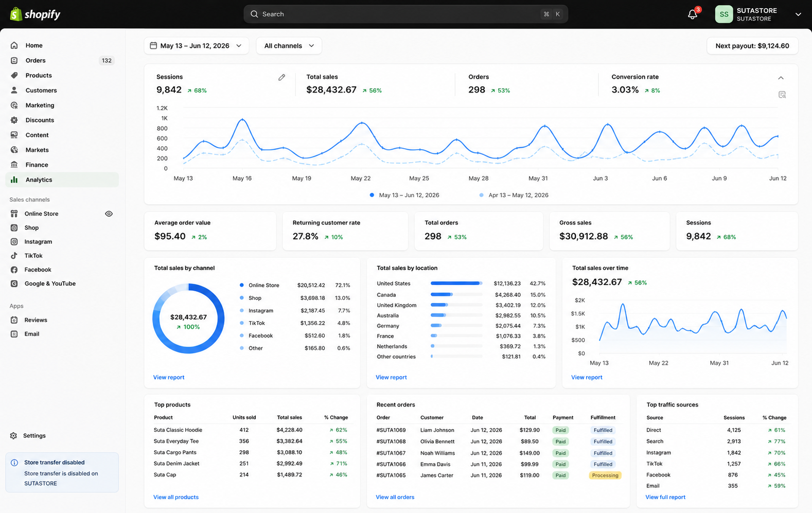Click the Products tag icon
This screenshot has width=812, height=513.
[x=14, y=75]
